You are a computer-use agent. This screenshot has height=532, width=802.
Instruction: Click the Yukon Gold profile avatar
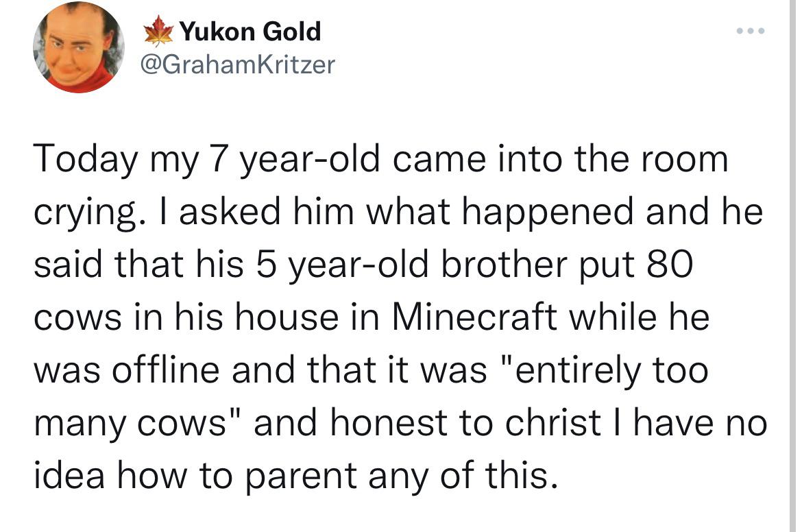[x=79, y=47]
